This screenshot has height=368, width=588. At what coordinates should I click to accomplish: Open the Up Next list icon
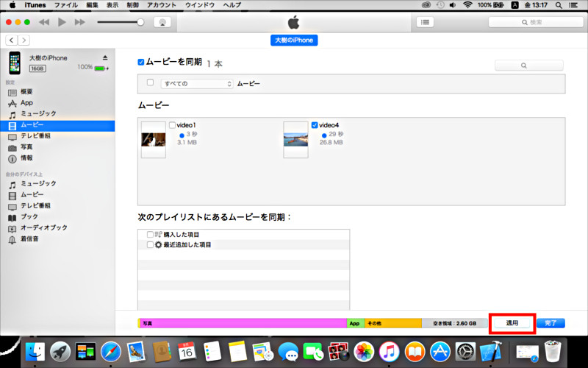[x=425, y=22]
